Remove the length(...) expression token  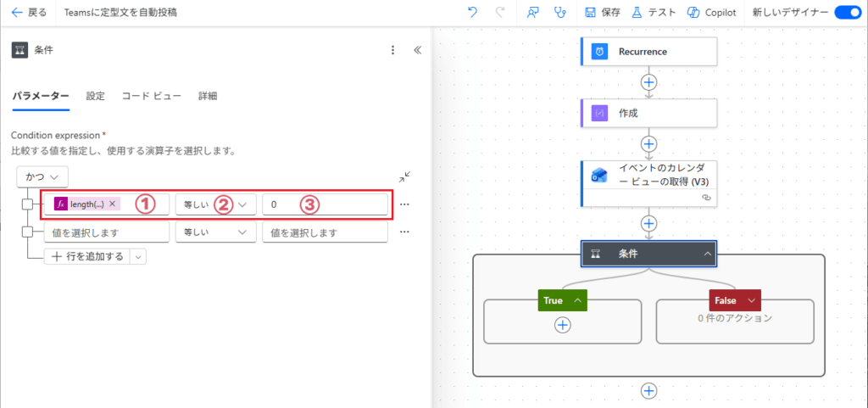tap(113, 204)
